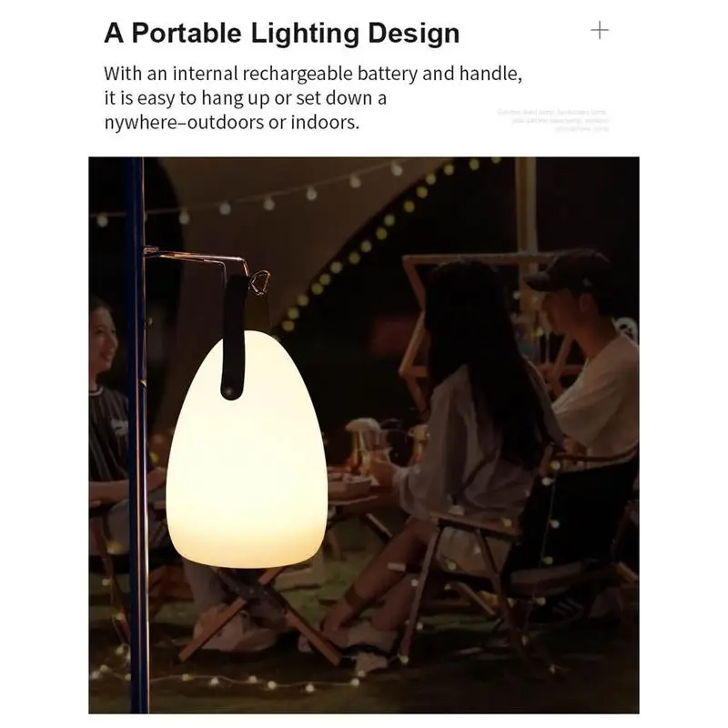Click the plus icon beside the heading
Viewport: 728px width, 728px height.
tap(600, 31)
